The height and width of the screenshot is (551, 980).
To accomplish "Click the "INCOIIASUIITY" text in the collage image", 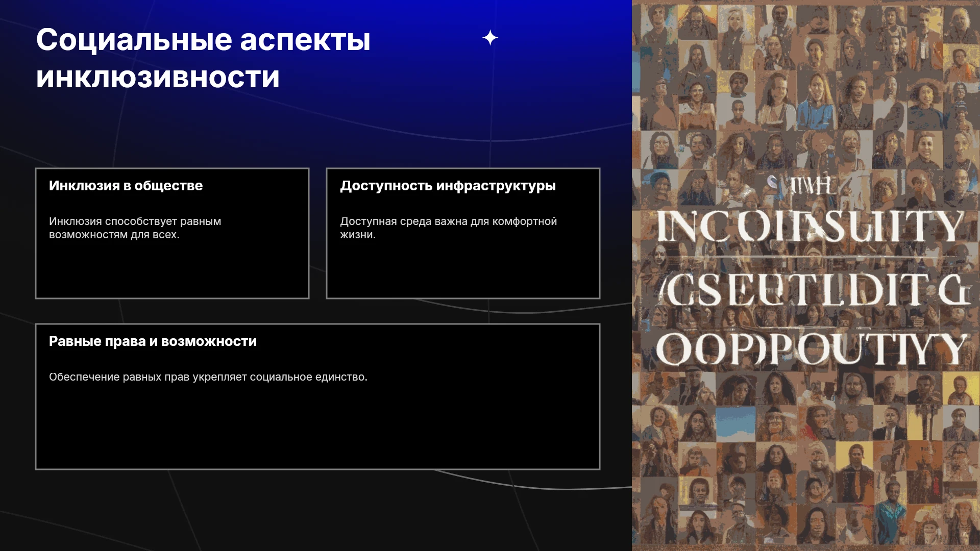I will pos(810,226).
